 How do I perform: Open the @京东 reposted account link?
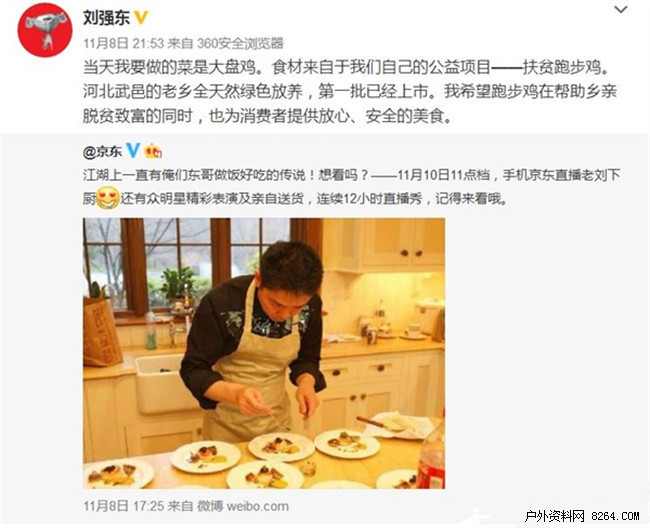tap(102, 152)
